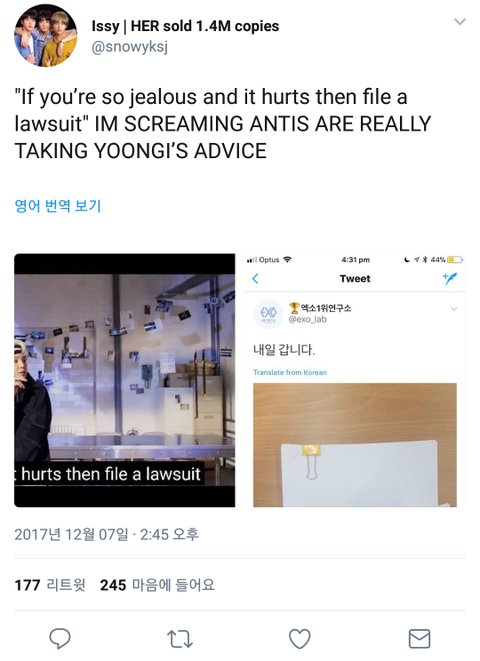The width and height of the screenshot is (480, 661).
Task: View the 177 retweets list
Action: (50, 585)
